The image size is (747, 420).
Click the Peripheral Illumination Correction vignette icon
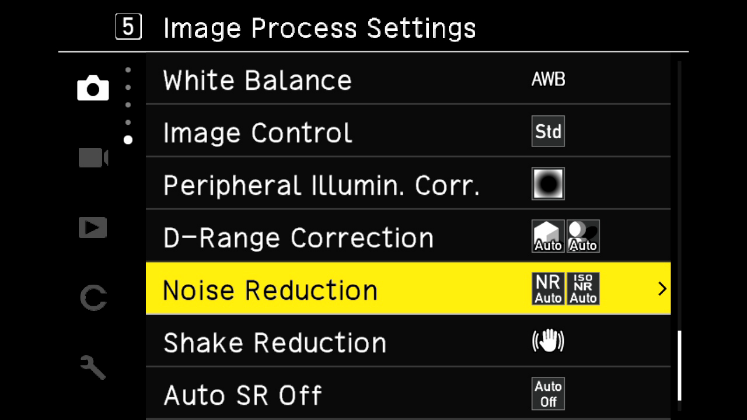click(548, 184)
